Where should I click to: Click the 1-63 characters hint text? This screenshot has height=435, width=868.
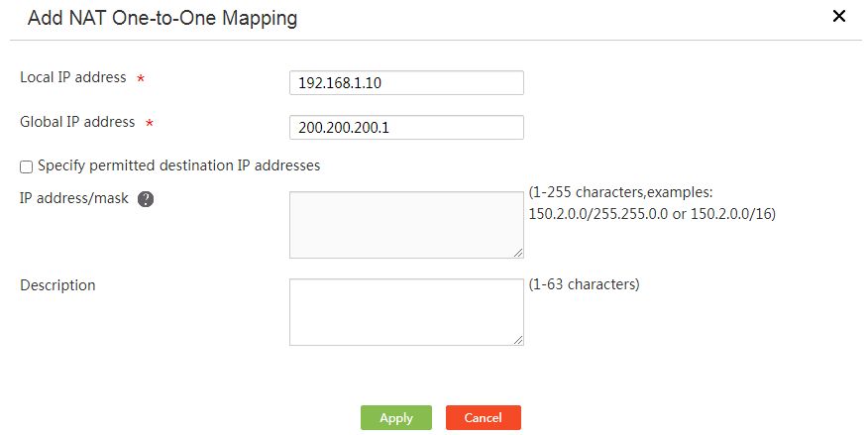click(x=585, y=284)
